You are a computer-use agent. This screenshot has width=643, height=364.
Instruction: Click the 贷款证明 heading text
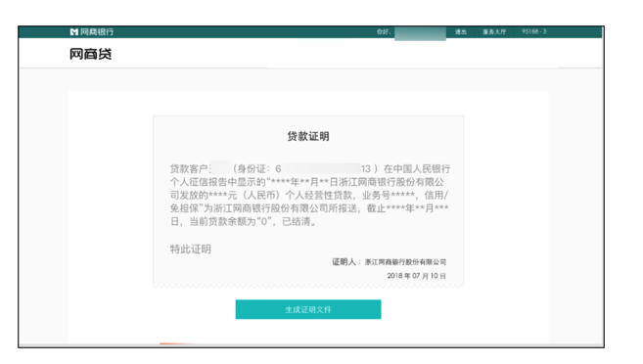pyautogui.click(x=308, y=137)
